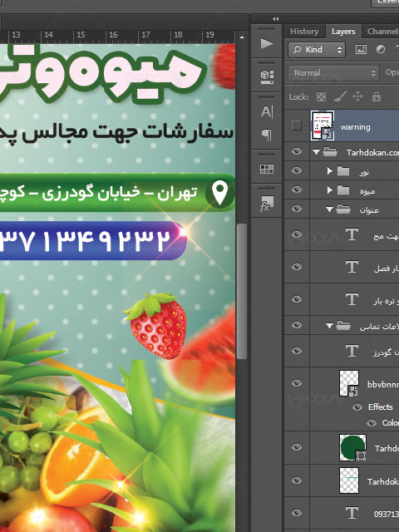Image resolution: width=399 pixels, height=532 pixels.
Task: Hide the bbvbnnn layer
Action: (297, 383)
